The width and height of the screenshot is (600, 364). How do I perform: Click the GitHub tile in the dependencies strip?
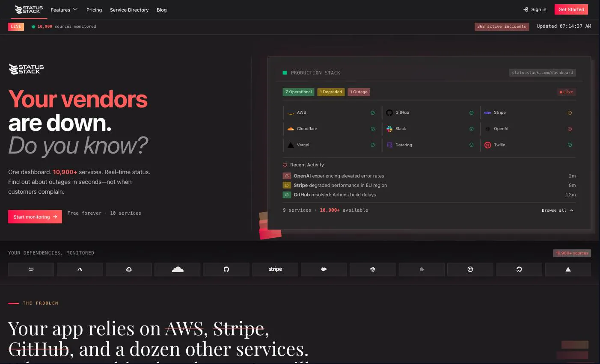226,269
